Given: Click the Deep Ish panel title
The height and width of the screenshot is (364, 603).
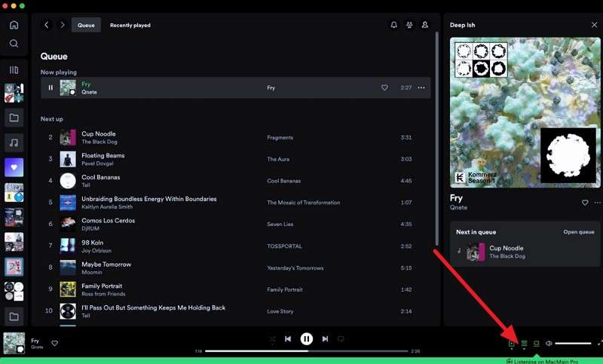Looking at the screenshot, I should pos(463,25).
